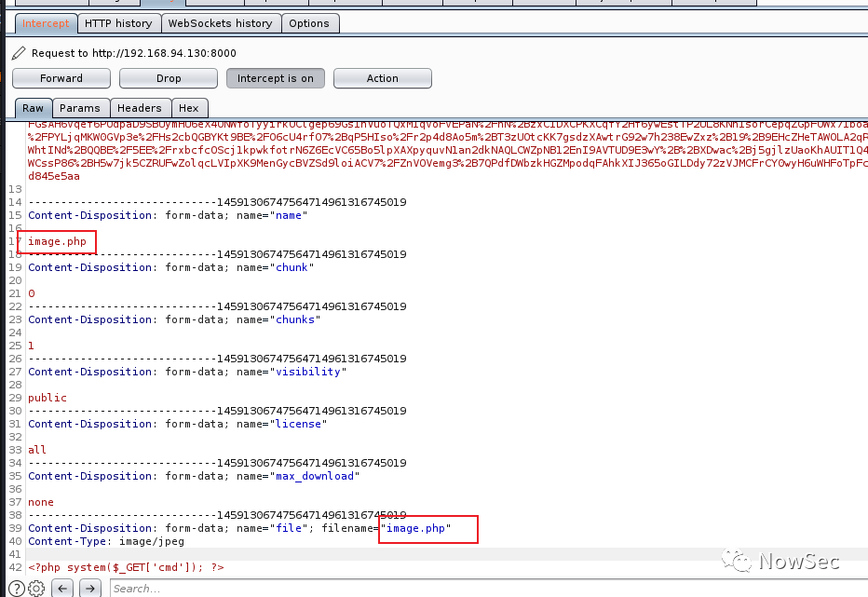This screenshot has width=868, height=597.
Task: Click the Request to http://192.168.94.130:8000 label
Action: (134, 53)
